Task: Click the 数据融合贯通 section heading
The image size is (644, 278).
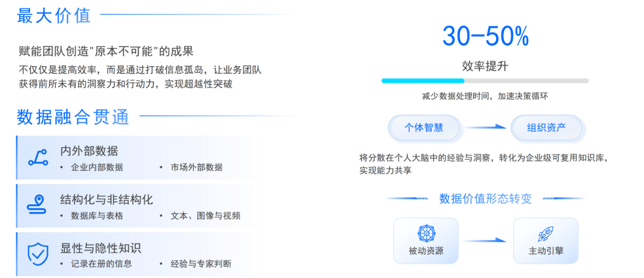Action: tap(73, 117)
